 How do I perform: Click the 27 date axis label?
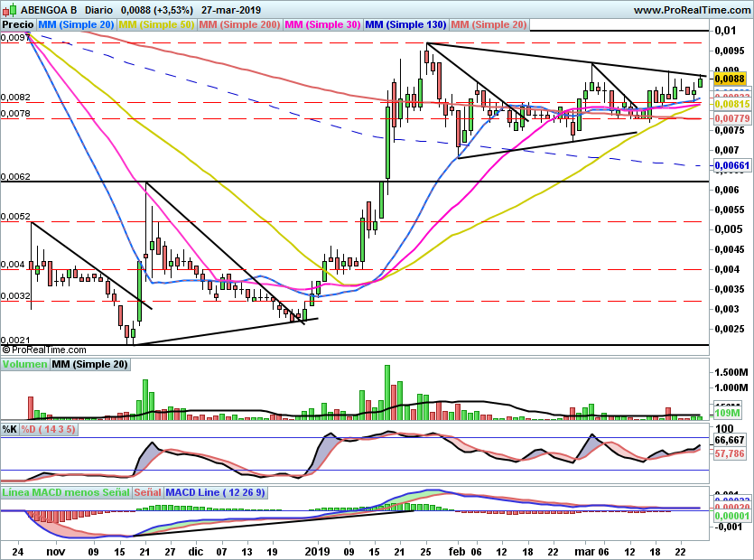point(170,551)
